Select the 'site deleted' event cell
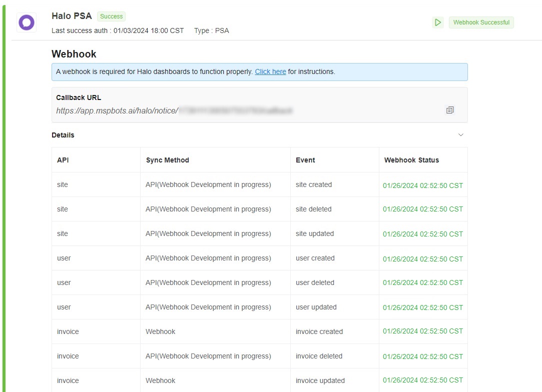The height and width of the screenshot is (392, 542). coord(313,209)
